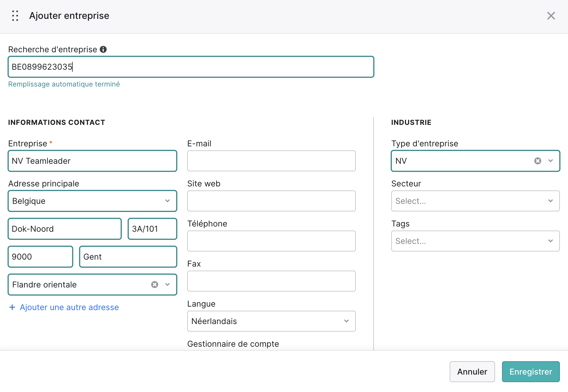Click the Annuler button

472,372
